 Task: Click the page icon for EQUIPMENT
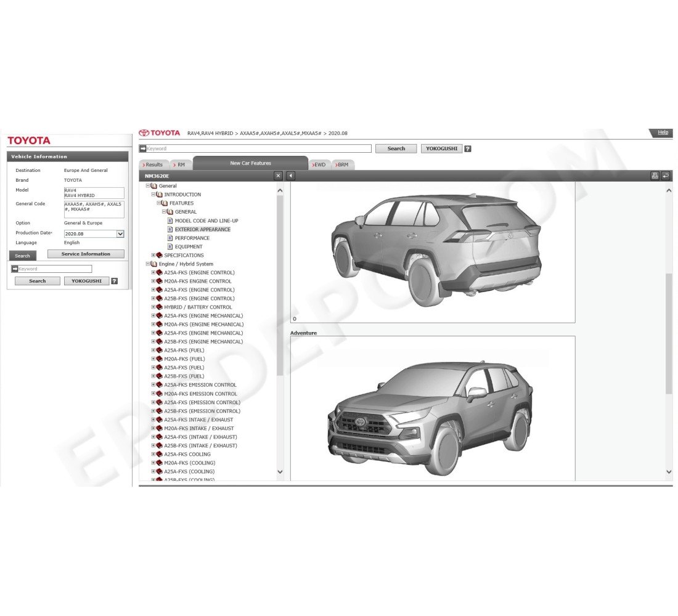point(170,246)
